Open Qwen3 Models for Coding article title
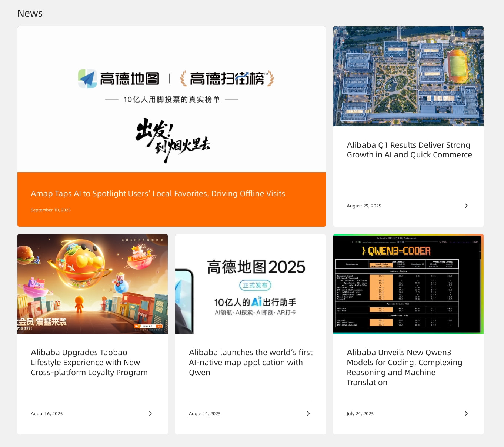Image resolution: width=504 pixels, height=447 pixels. pos(404,367)
